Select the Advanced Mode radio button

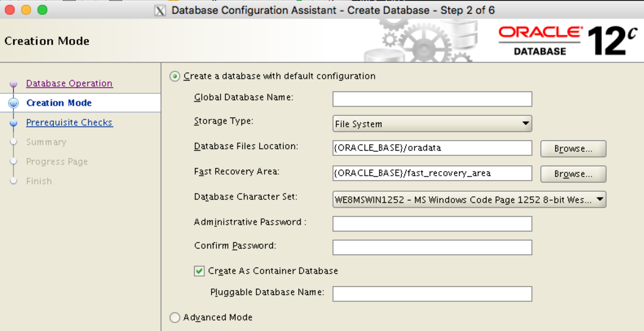[x=175, y=318]
